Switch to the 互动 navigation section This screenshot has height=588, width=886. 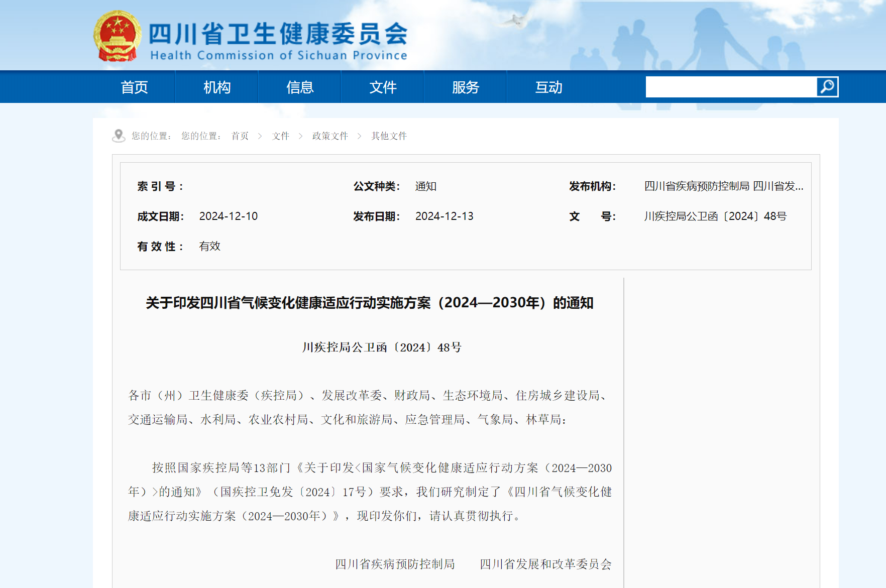coord(548,87)
